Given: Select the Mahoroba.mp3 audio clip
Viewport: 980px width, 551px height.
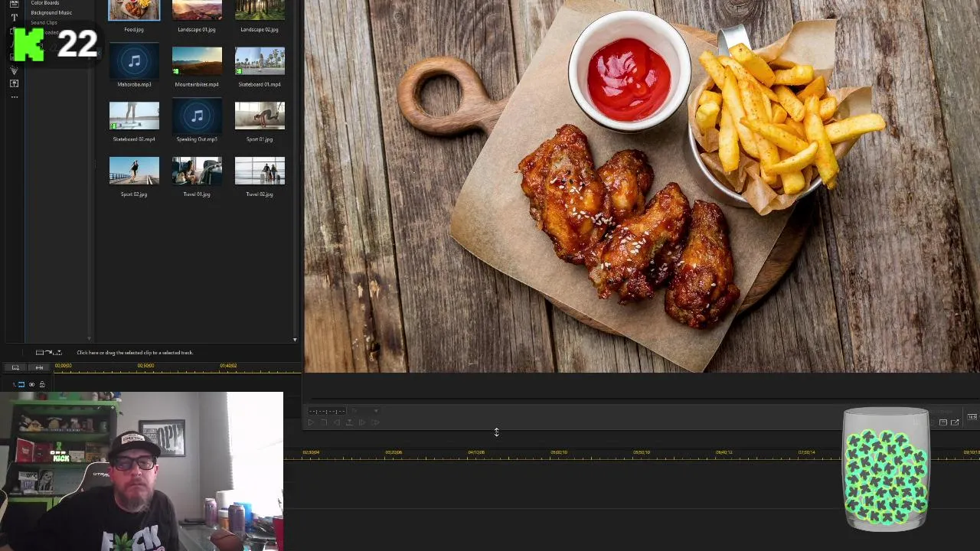Looking at the screenshot, I should click(134, 61).
